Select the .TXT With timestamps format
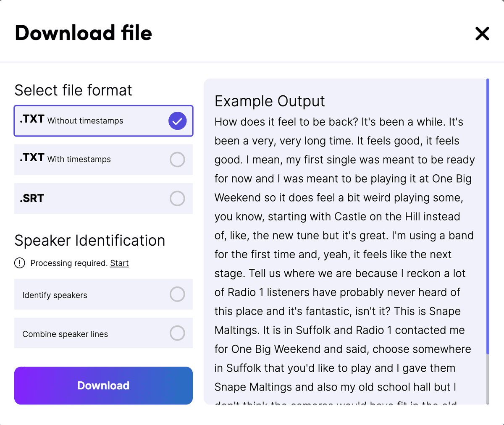Screen dimensions: 504x425 point(103,160)
